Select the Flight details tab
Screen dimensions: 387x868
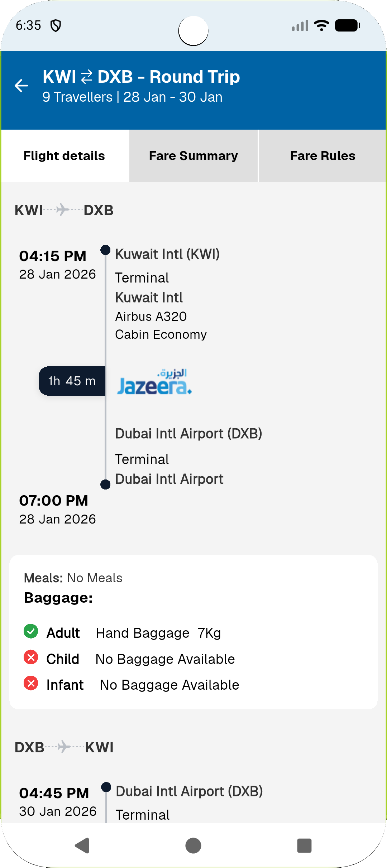coord(64,156)
